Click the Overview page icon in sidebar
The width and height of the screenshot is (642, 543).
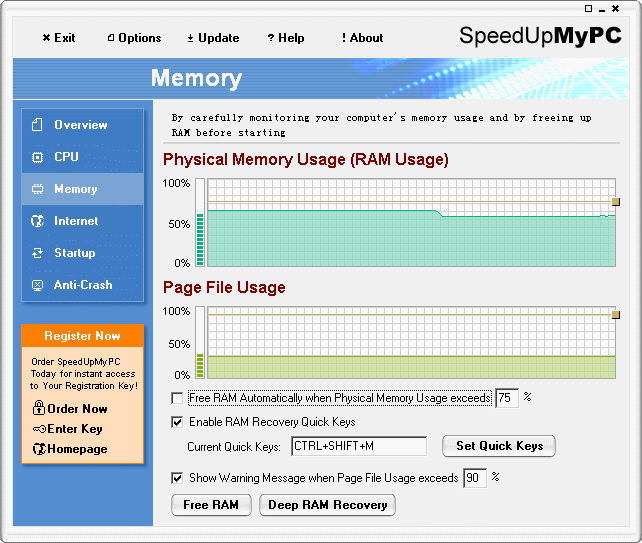(x=37, y=124)
